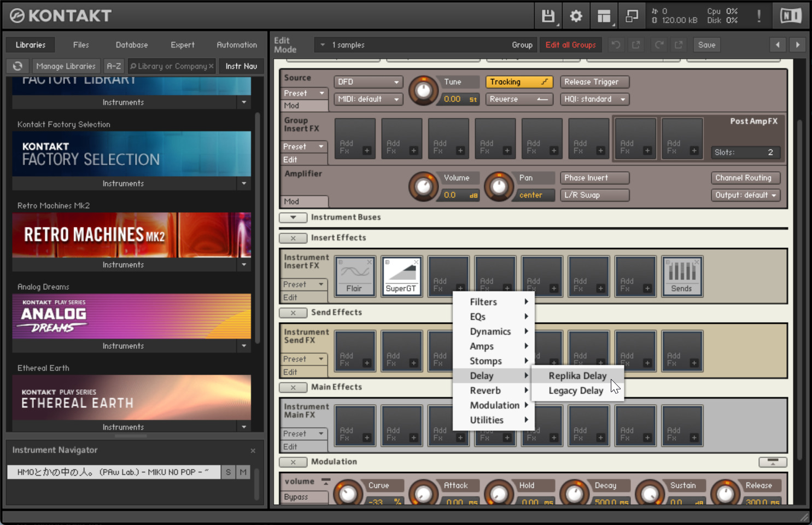This screenshot has height=525, width=812.
Task: Toggle the Instr Nav button
Action: point(241,66)
